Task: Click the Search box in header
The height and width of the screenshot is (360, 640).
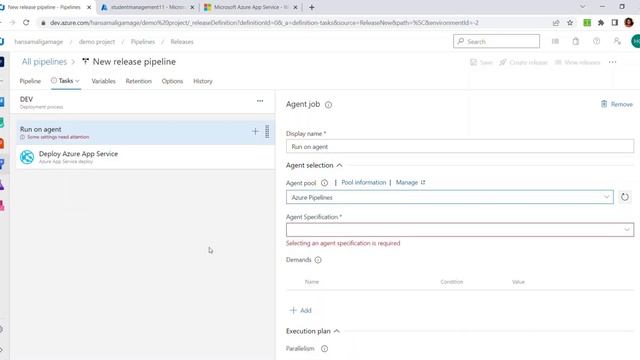Action: [x=496, y=41]
